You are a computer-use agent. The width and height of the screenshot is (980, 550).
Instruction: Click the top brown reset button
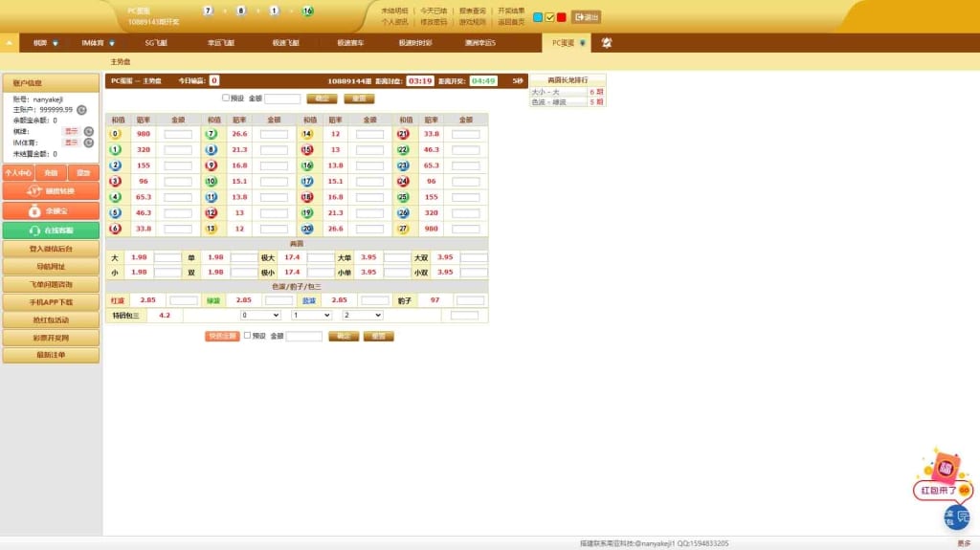[x=359, y=99]
